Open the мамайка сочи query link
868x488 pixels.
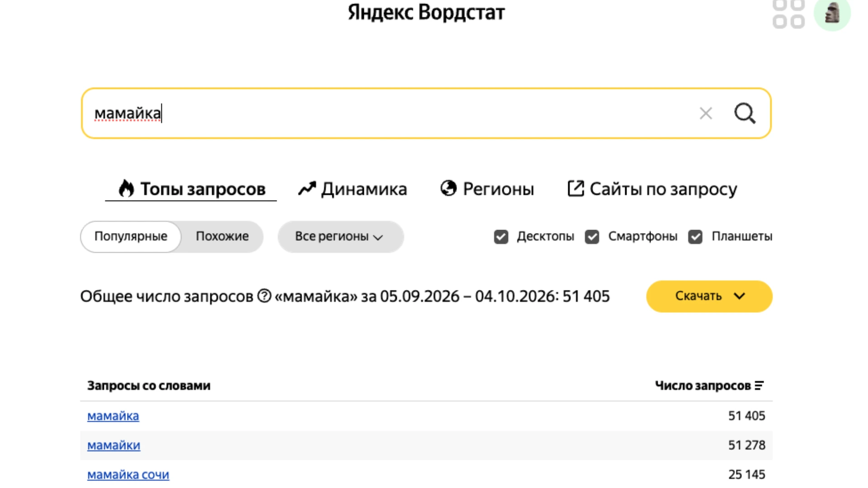tap(128, 474)
